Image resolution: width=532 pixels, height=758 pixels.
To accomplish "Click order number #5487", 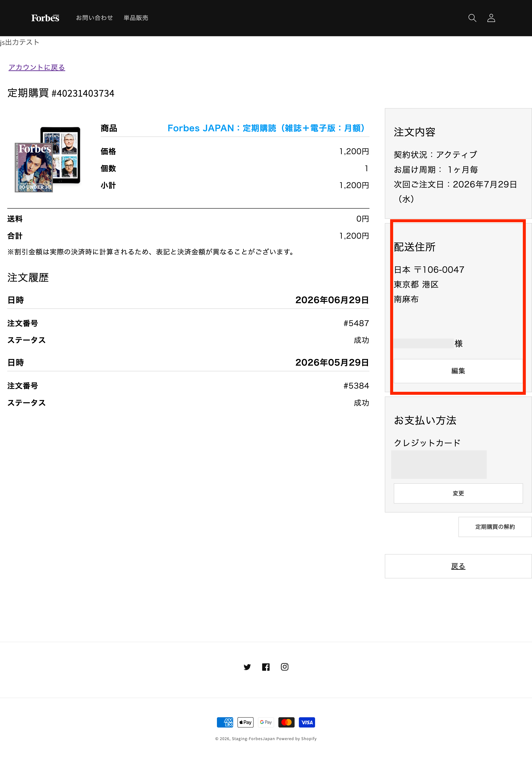I will tap(356, 323).
